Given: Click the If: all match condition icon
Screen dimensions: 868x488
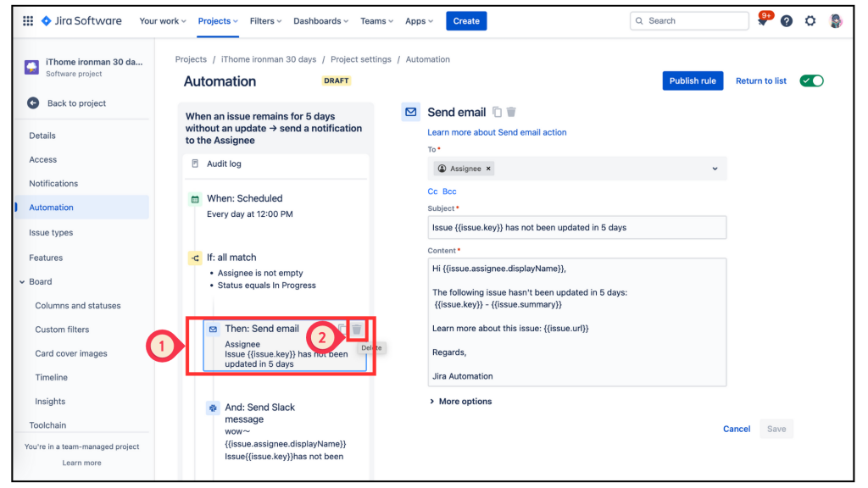Looking at the screenshot, I should (195, 258).
